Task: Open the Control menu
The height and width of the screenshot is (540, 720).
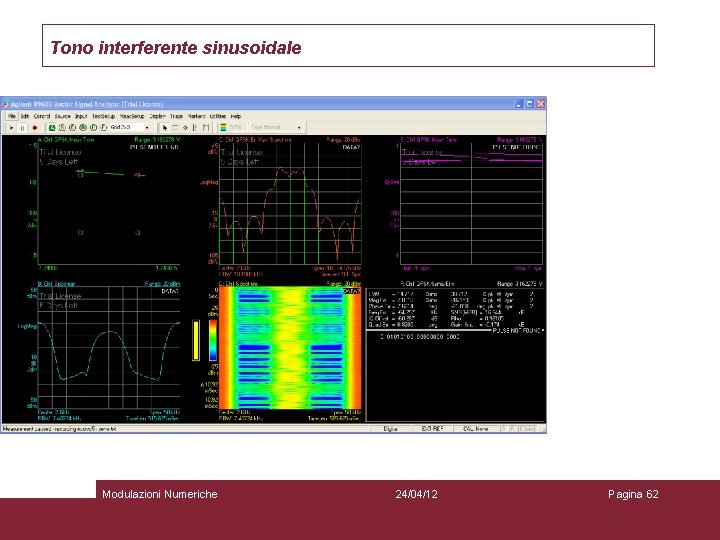Action: (x=42, y=116)
